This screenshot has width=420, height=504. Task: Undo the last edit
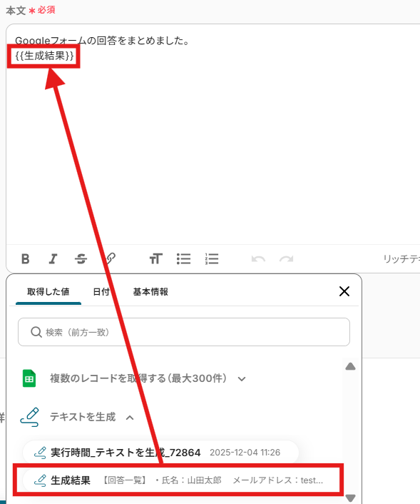(258, 259)
